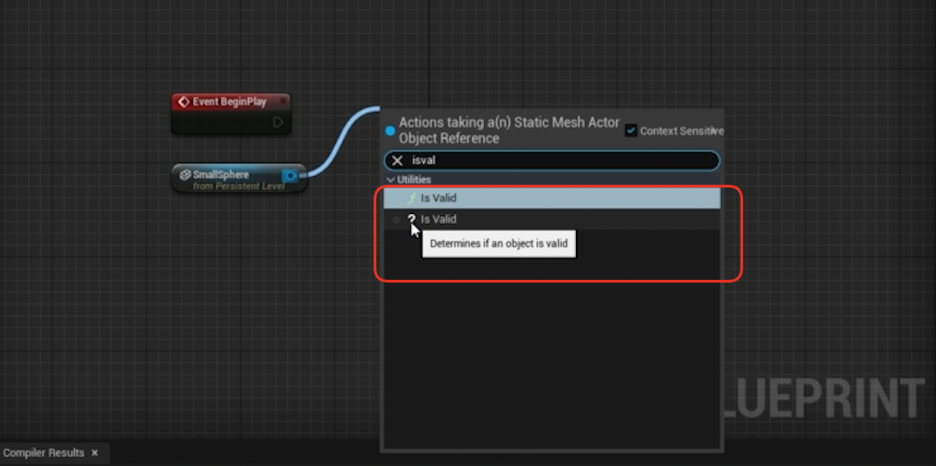Select the Is Valid macro with question mark icon
Viewport: 936px width, 466px height.
pyautogui.click(x=552, y=219)
